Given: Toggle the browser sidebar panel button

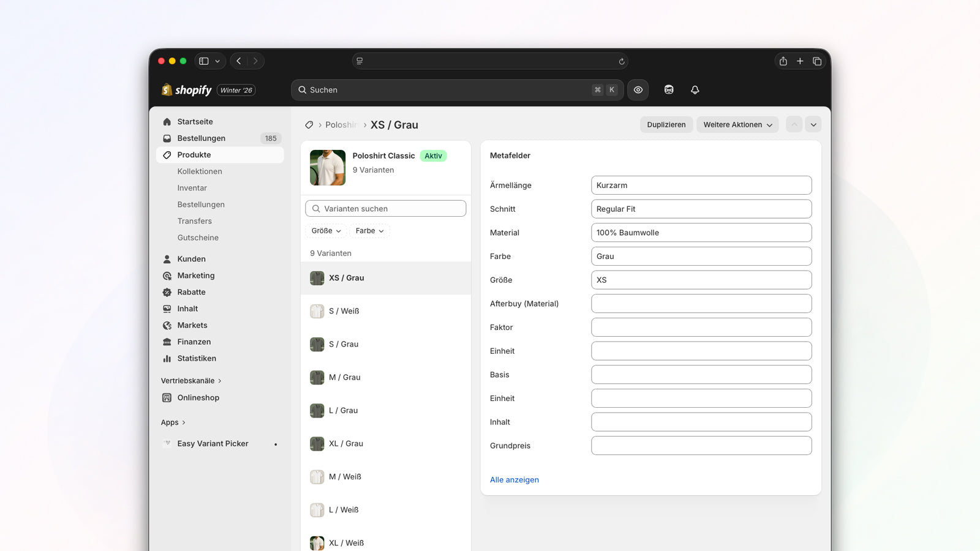Looking at the screenshot, I should point(204,61).
